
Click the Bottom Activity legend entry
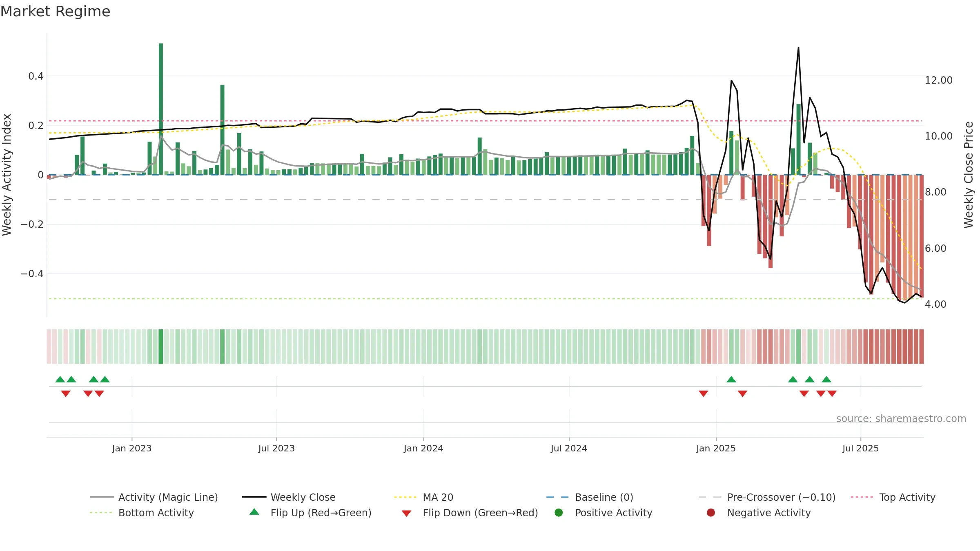pyautogui.click(x=142, y=513)
